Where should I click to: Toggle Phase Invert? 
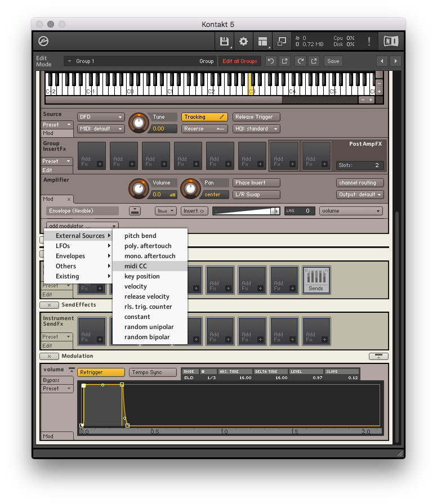tap(256, 183)
